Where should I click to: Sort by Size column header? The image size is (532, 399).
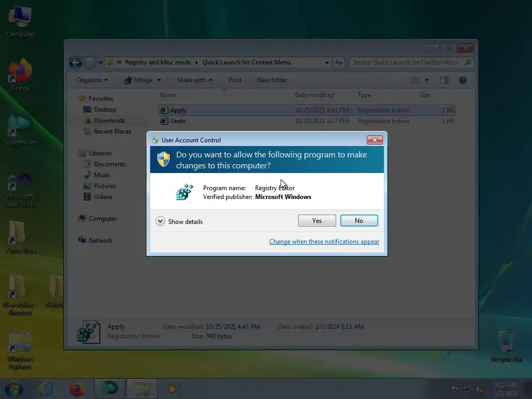pyautogui.click(x=425, y=95)
